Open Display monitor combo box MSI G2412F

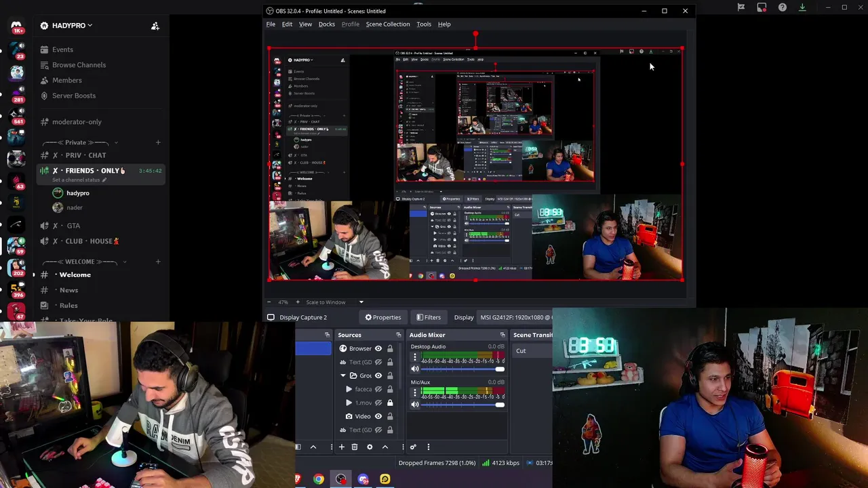pyautogui.click(x=515, y=317)
